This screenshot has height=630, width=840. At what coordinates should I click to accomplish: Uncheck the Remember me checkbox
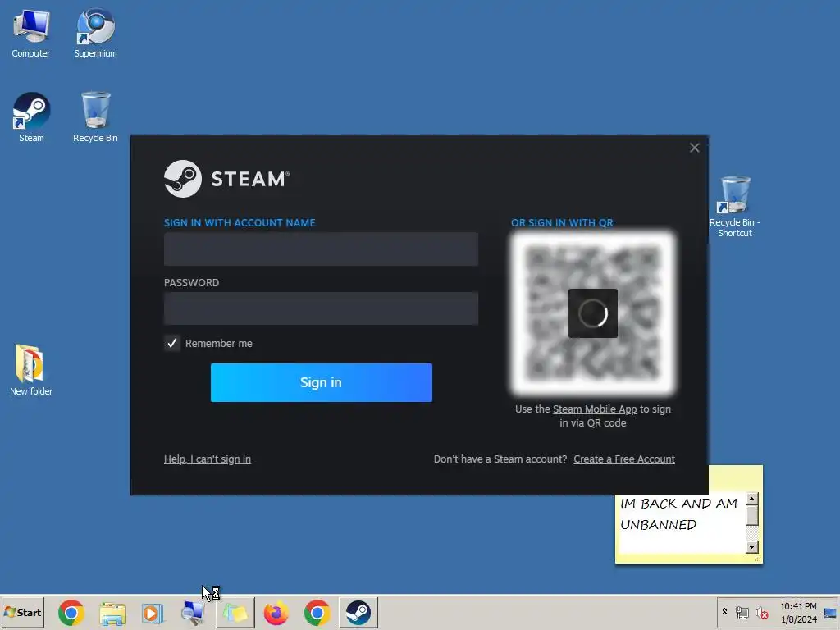172,343
